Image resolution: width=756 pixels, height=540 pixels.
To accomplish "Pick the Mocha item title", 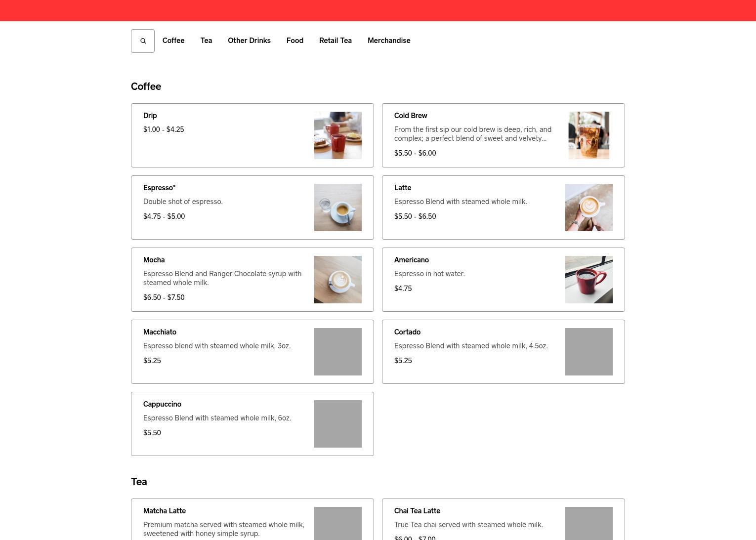I will 154,260.
